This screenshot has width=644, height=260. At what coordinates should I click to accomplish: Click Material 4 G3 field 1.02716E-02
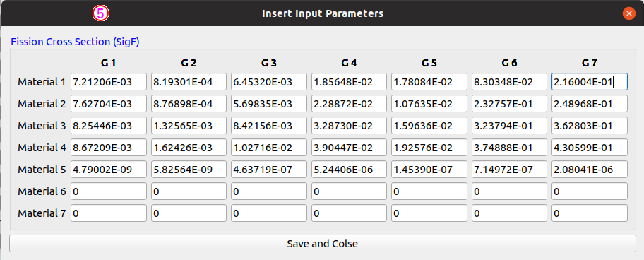[x=269, y=148]
